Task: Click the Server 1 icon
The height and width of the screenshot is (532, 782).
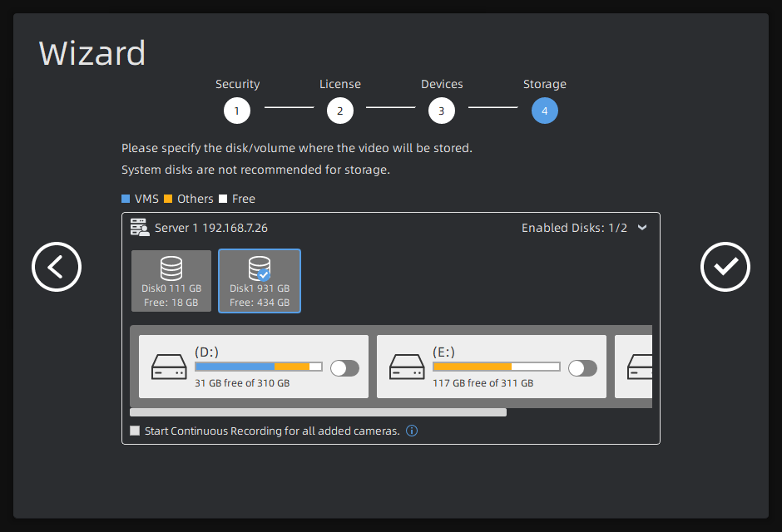Action: 140,227
